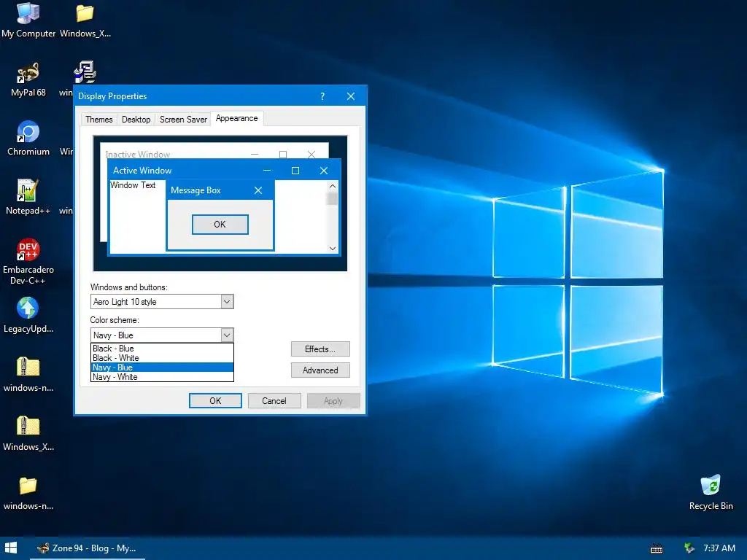
Task: Open the Notepad++ desktop shortcut
Action: pos(28,197)
